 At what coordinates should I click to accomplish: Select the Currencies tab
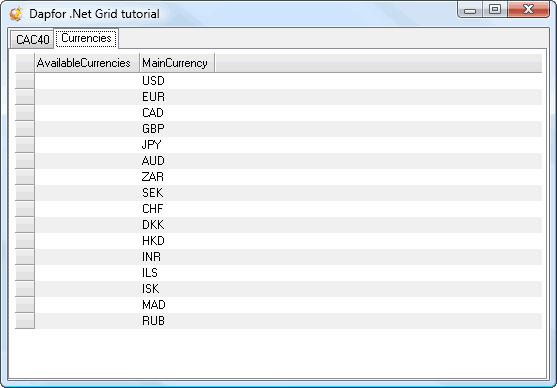(x=86, y=38)
